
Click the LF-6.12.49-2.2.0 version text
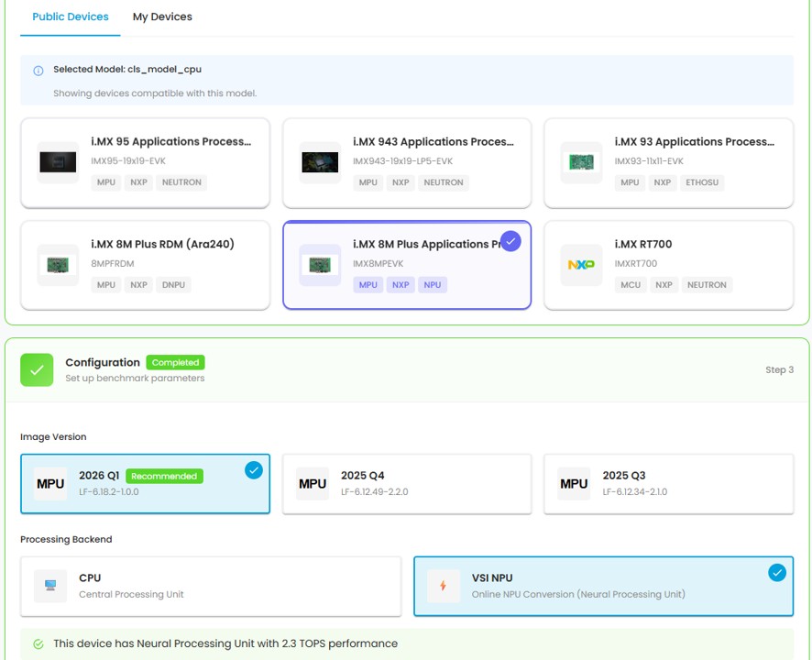pos(375,491)
